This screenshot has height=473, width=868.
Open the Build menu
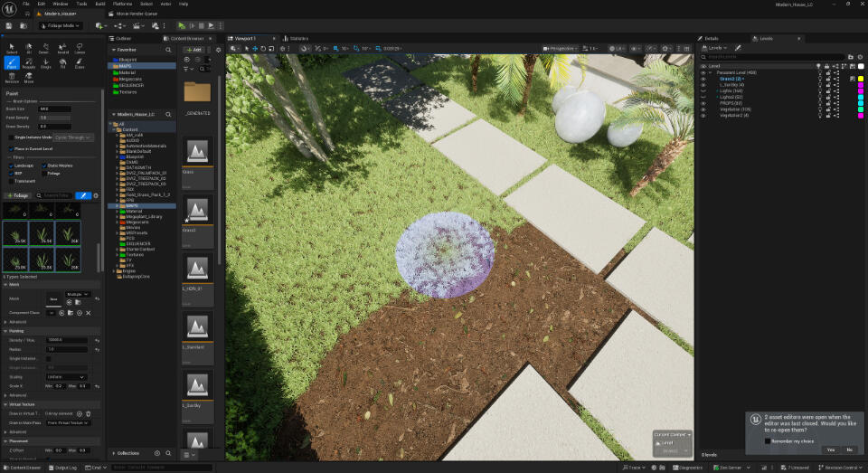[100, 4]
